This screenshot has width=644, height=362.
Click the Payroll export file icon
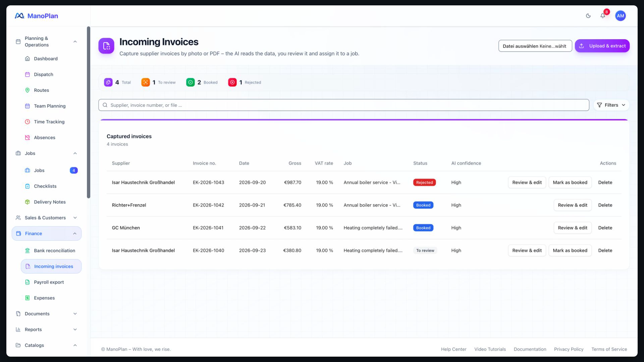tap(28, 282)
